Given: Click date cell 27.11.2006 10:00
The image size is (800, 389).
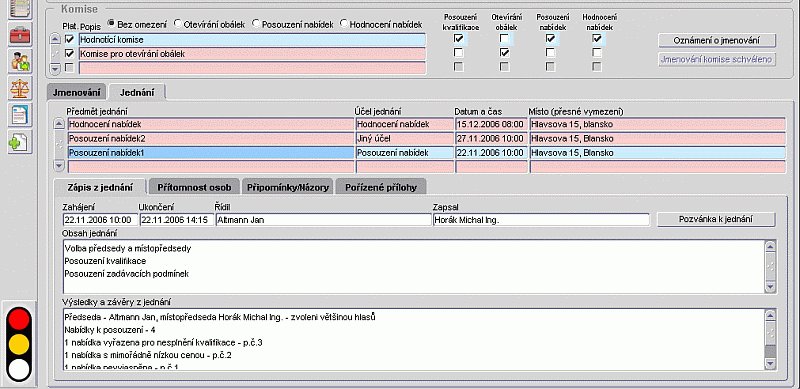Looking at the screenshot, I should [491, 138].
